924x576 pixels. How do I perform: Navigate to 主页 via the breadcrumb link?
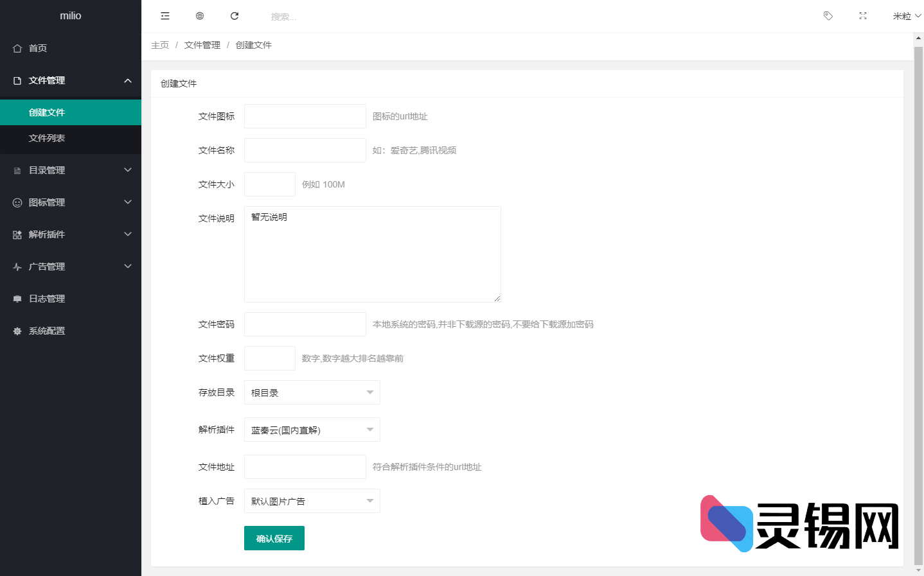coord(160,45)
